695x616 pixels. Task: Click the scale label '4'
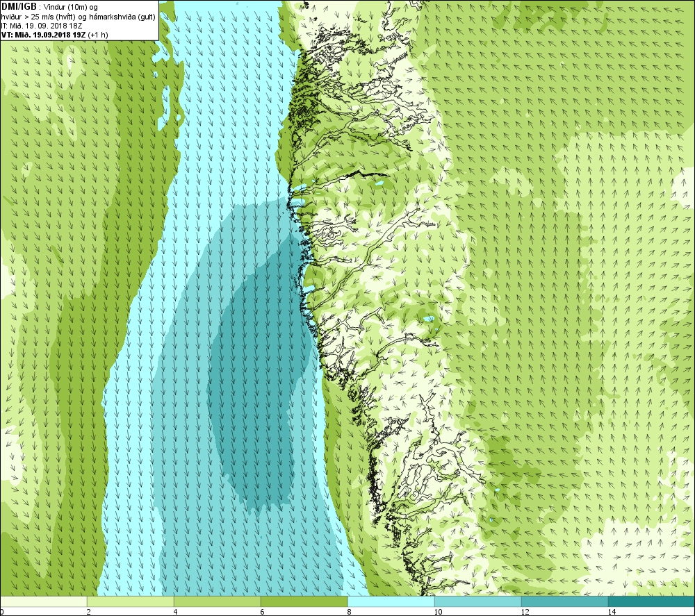point(176,612)
